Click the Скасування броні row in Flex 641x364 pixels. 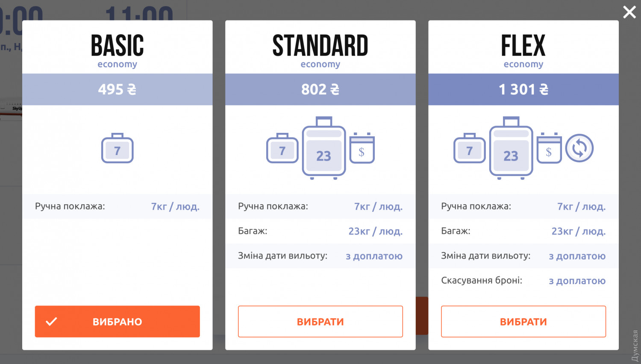(x=523, y=281)
